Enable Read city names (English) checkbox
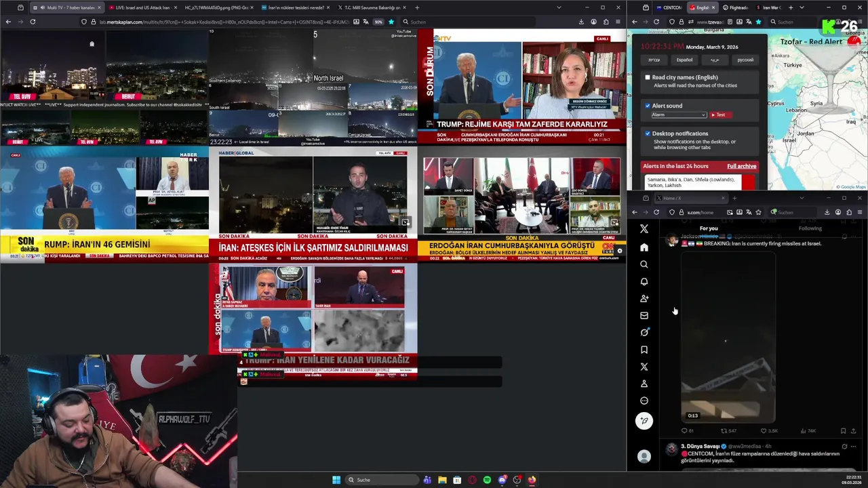This screenshot has height=488, width=868. pos(648,77)
